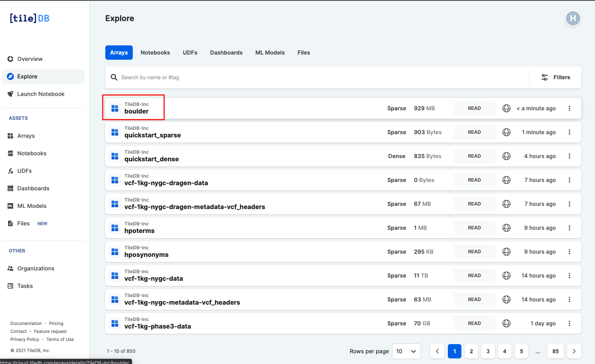Open the quickstart_dense array
The width and height of the screenshot is (595, 364).
[152, 159]
